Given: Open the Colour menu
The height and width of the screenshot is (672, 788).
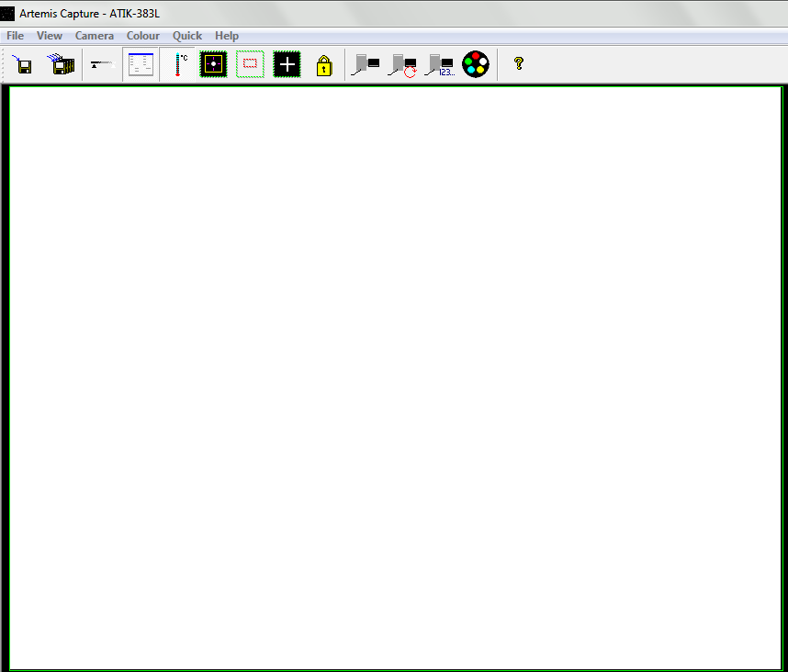Looking at the screenshot, I should 143,36.
